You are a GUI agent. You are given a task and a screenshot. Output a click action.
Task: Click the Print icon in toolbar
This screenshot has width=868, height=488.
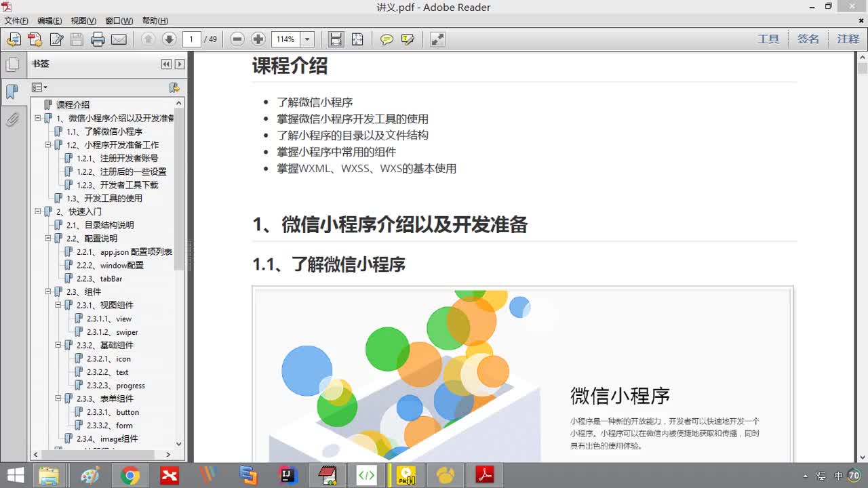tap(98, 39)
